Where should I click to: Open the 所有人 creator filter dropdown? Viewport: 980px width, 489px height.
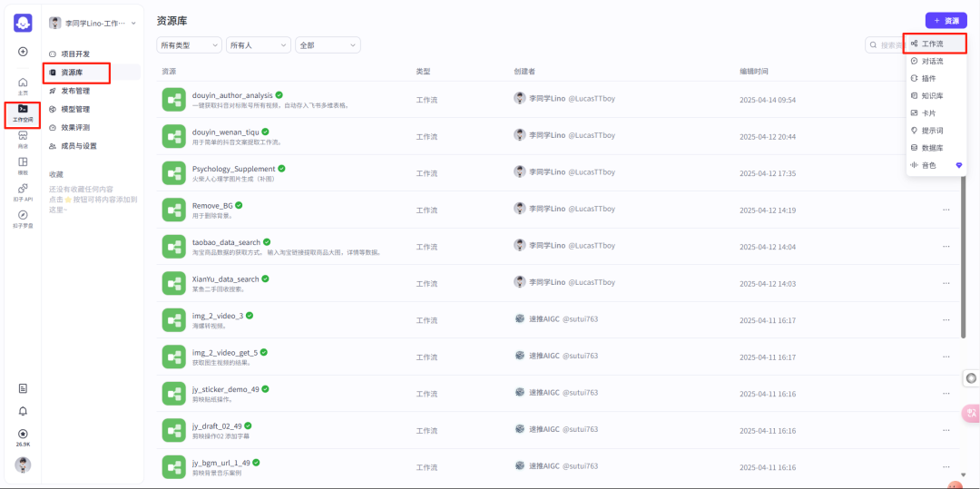258,45
